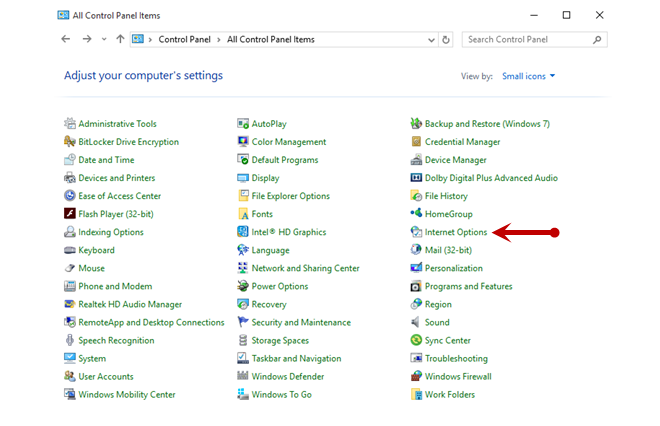Open the Display link
The width and height of the screenshot is (660, 426).
[265, 178]
